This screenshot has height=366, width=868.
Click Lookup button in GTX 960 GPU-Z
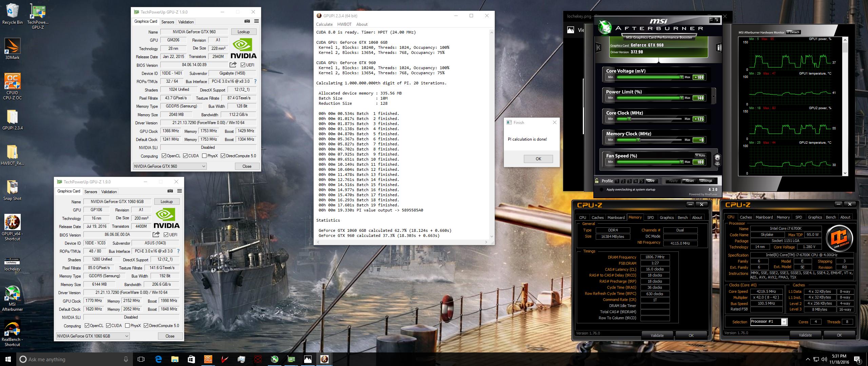pos(243,32)
